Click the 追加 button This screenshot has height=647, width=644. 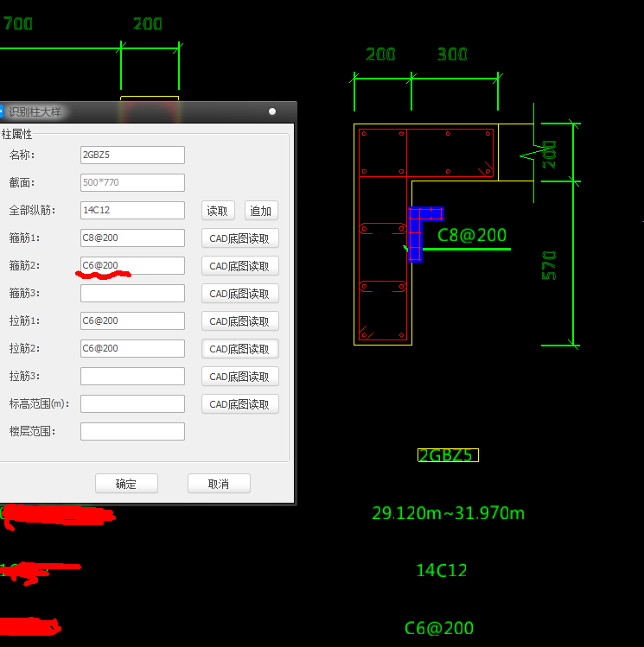261,211
